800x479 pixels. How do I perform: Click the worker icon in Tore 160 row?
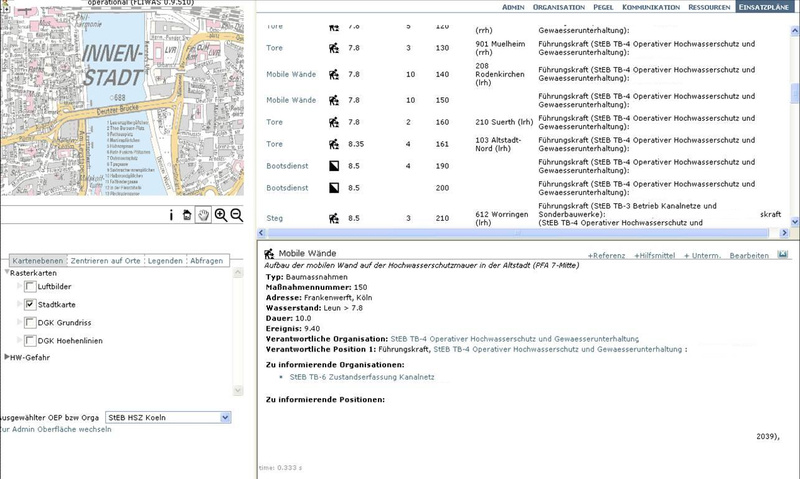pos(334,122)
